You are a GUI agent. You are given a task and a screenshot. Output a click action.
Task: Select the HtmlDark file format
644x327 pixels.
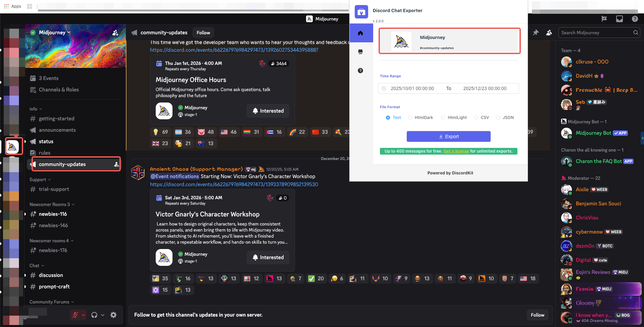point(420,118)
